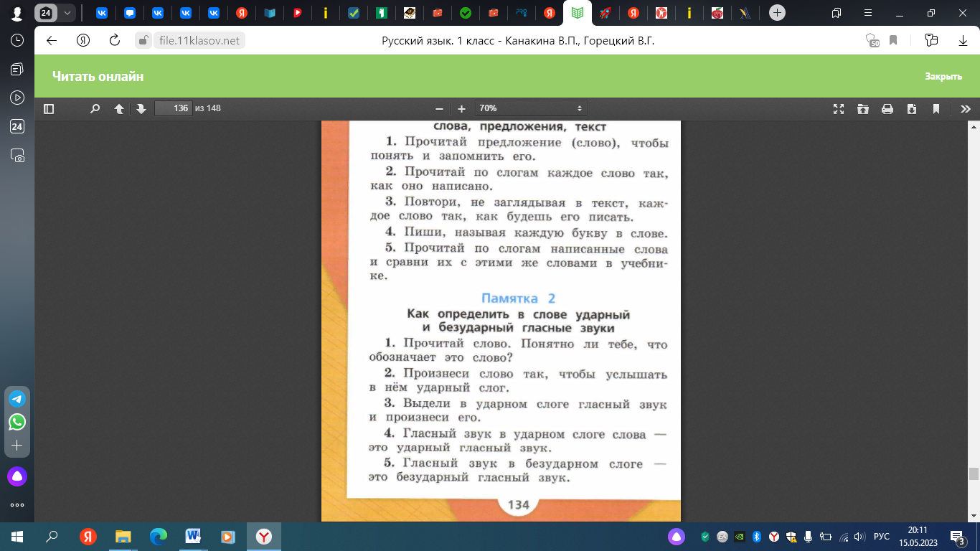Image resolution: width=980 pixels, height=551 pixels.
Task: Switch to the rocket icon tab
Action: [x=605, y=13]
